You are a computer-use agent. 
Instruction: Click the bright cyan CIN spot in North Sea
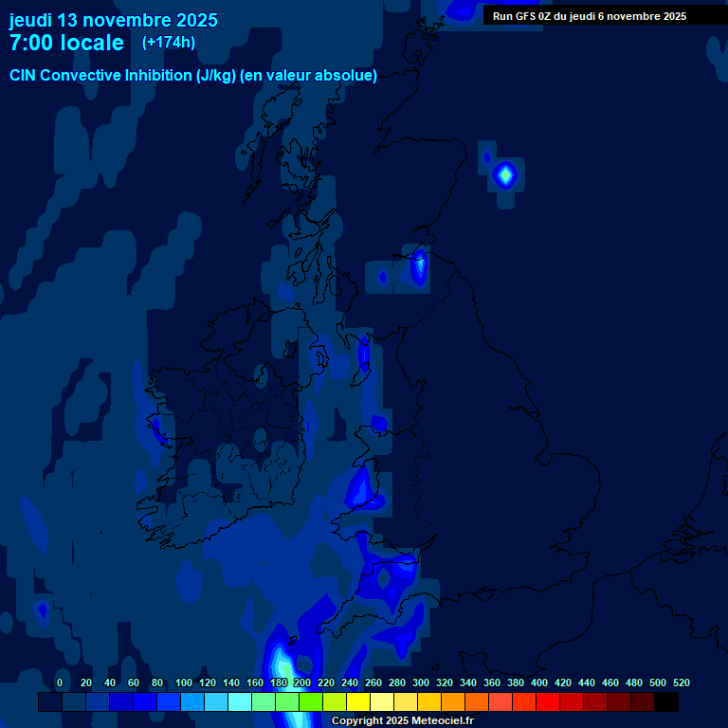[504, 174]
